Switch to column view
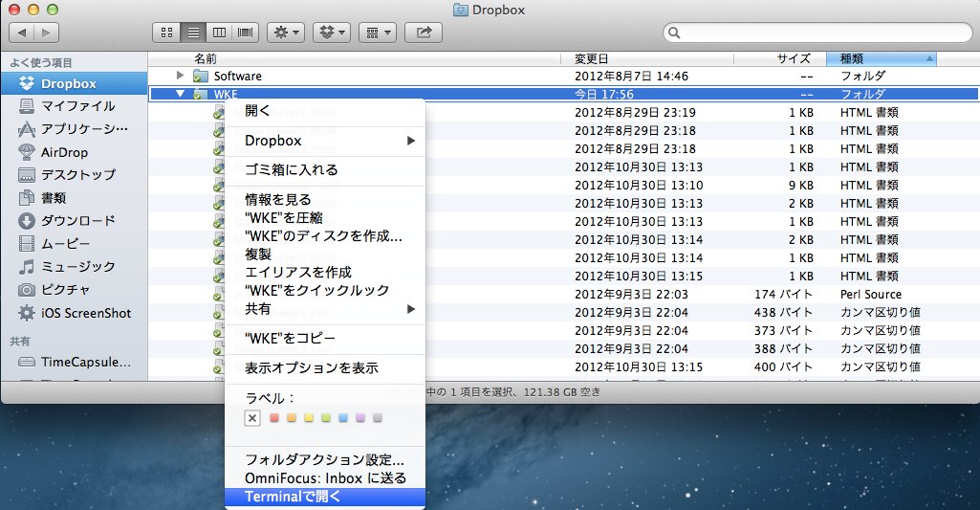Screen dimensions: 980x510 (219, 33)
